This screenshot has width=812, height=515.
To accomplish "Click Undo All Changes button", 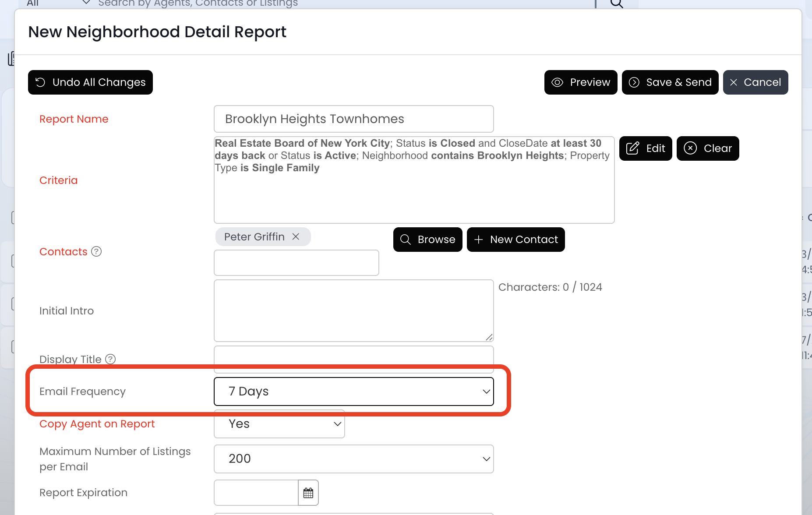I will [x=90, y=82].
